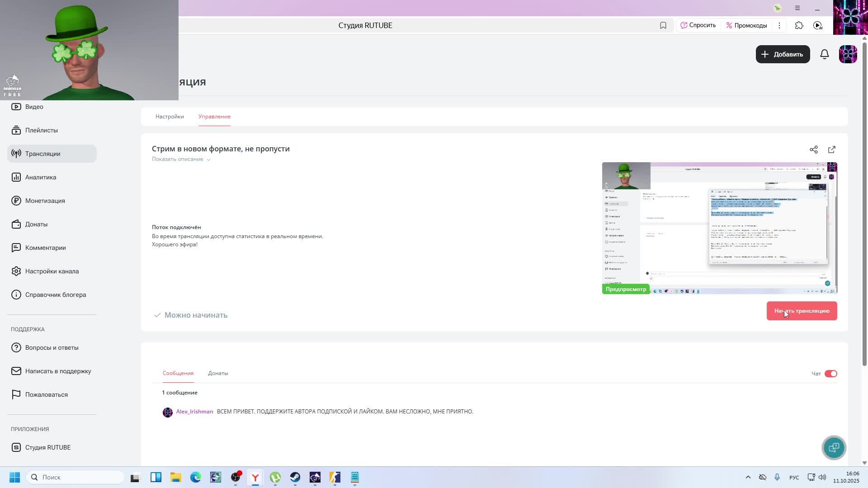This screenshot has width=868, height=488.
Task: Open the notifications bell
Action: coord(824,54)
